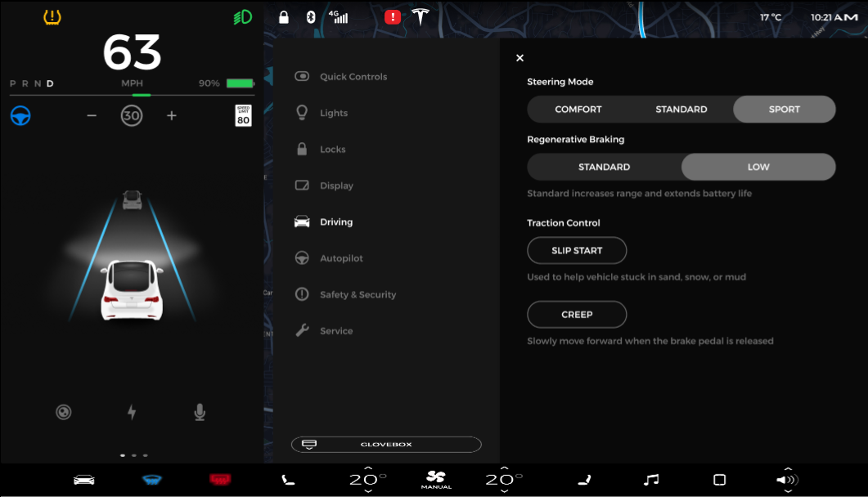Select the rear defrost icon
Screen dimensions: 868x497
(x=219, y=480)
